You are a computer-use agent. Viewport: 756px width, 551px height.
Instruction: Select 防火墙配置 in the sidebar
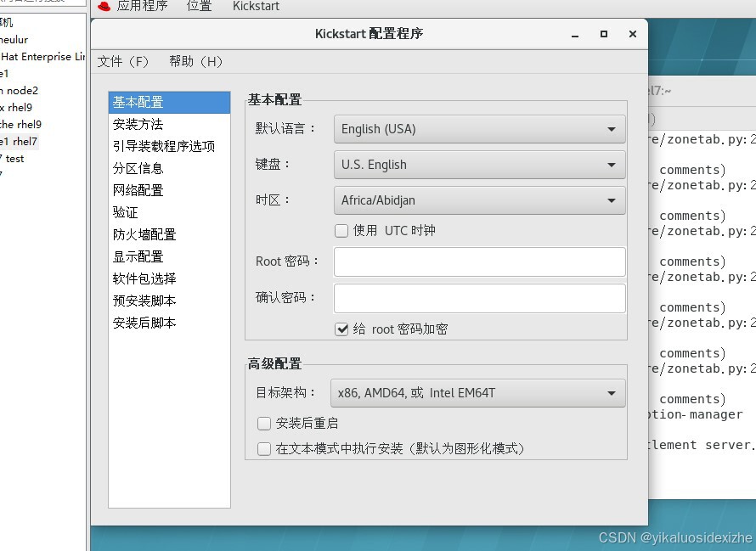(x=169, y=235)
